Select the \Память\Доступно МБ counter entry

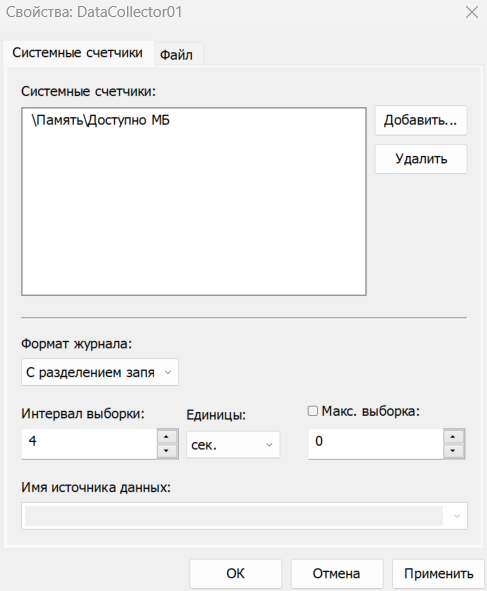tap(101, 120)
